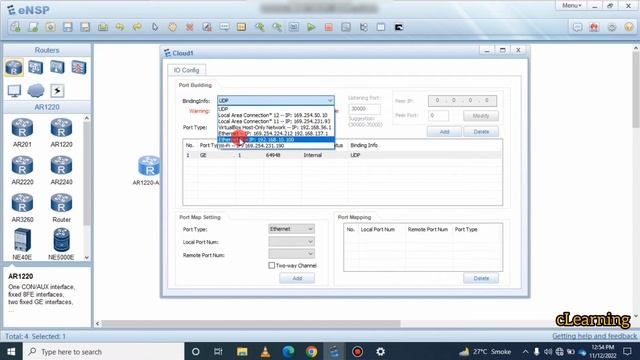
Task: Enable the Two-way Channel checkbox
Action: (x=271, y=265)
